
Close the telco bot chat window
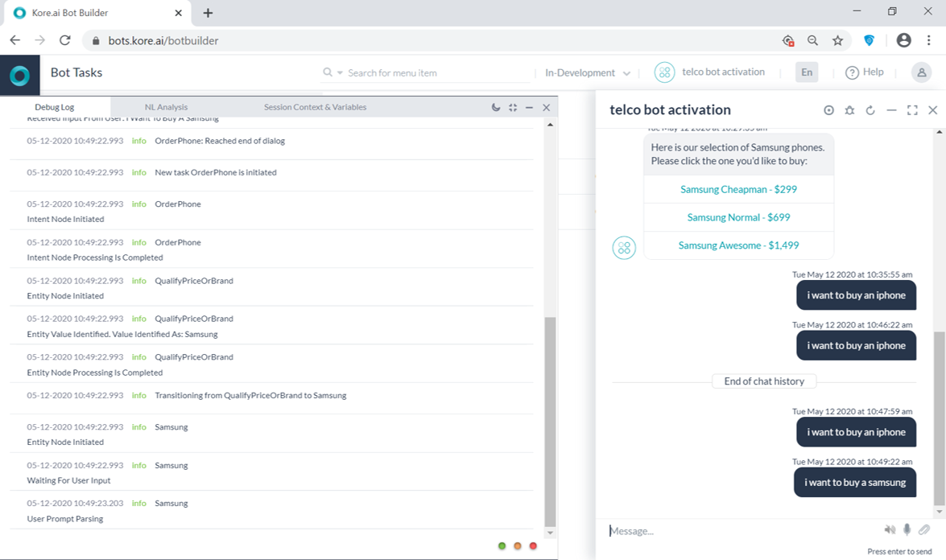click(933, 109)
